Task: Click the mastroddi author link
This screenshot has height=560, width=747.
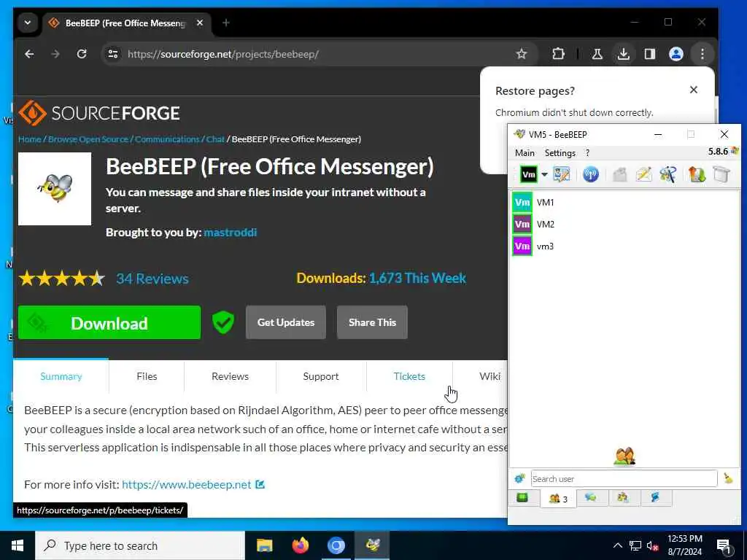Action: [x=230, y=233]
